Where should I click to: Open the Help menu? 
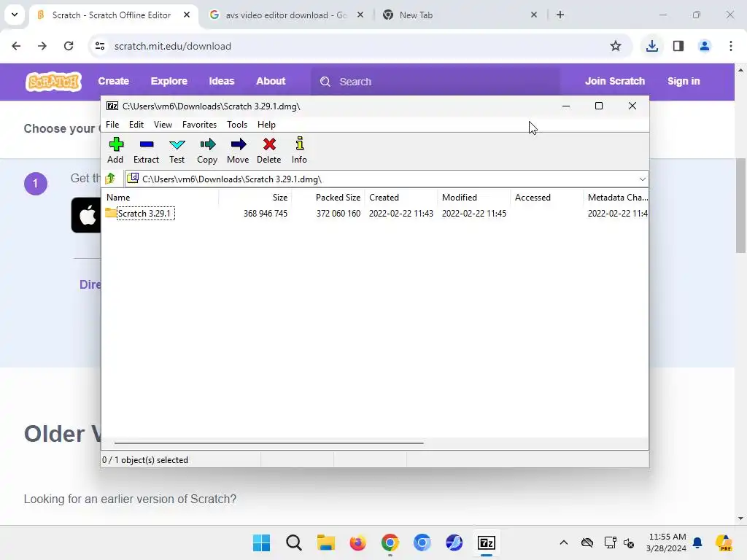(266, 124)
